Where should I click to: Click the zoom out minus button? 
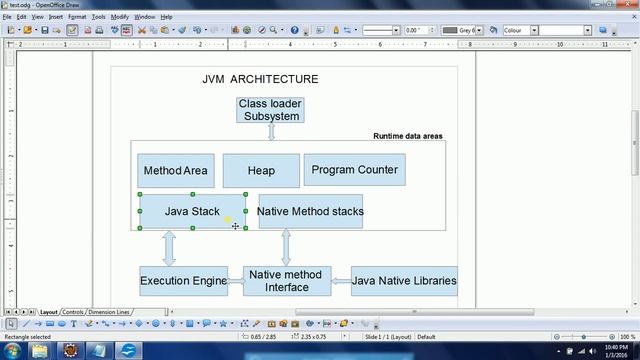(556, 337)
